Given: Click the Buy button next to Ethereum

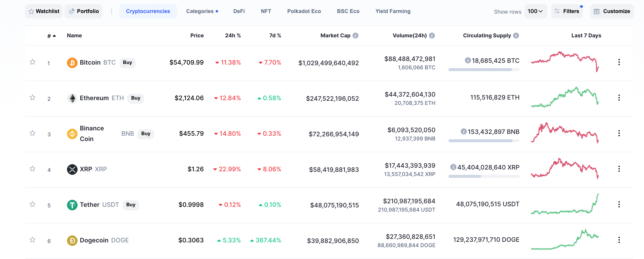Looking at the screenshot, I should click(x=136, y=98).
